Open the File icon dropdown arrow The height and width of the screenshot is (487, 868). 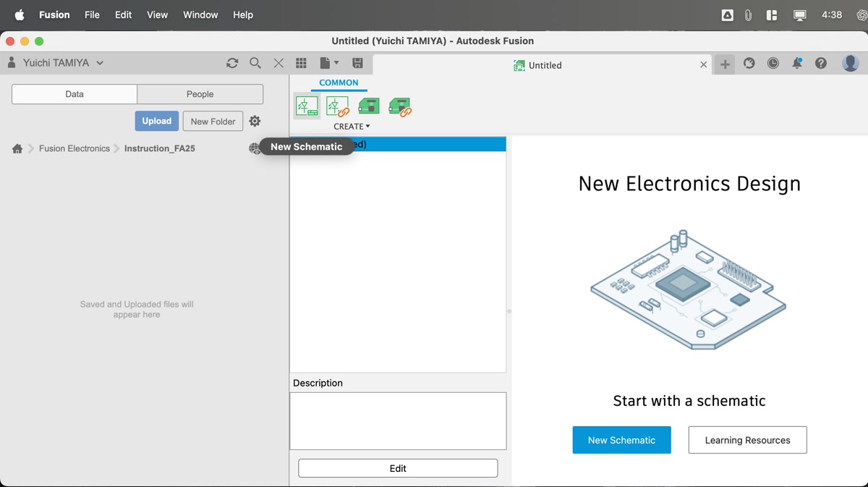pyautogui.click(x=336, y=63)
